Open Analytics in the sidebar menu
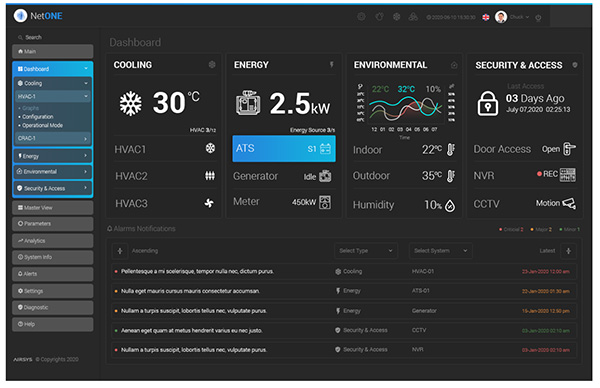The width and height of the screenshot is (600, 388). (53, 241)
